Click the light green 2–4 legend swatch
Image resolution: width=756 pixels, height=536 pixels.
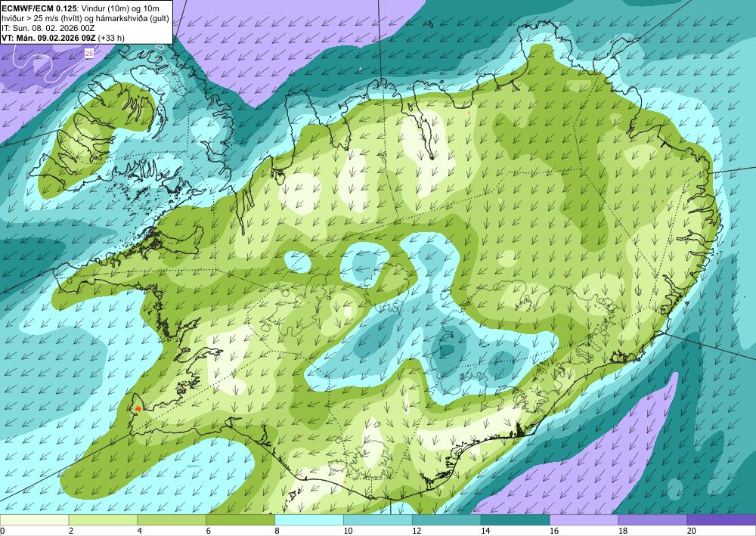[103, 520]
